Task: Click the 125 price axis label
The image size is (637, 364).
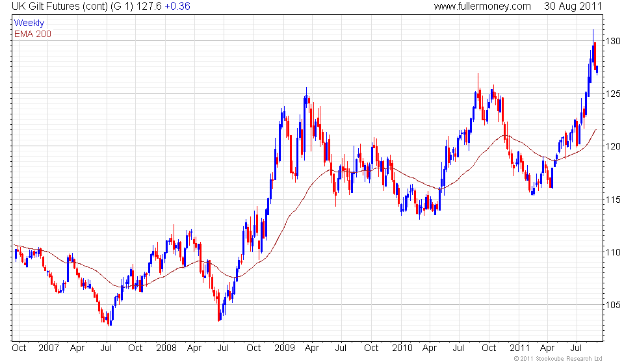Action: 613,94
